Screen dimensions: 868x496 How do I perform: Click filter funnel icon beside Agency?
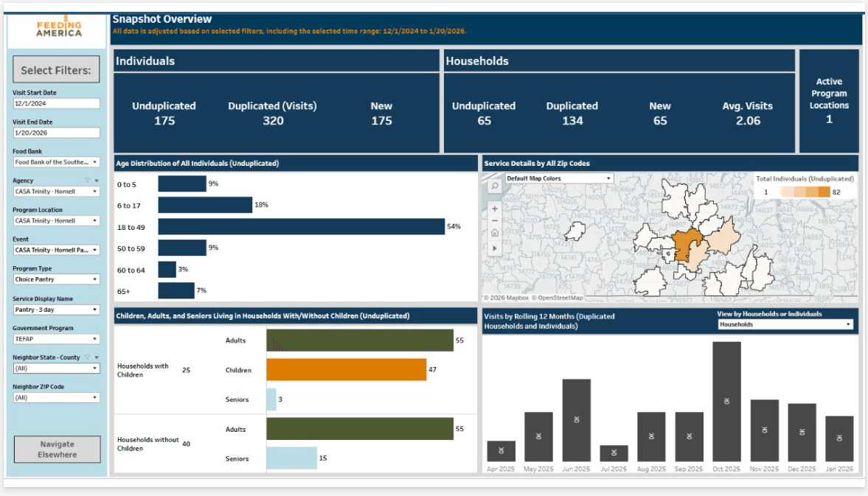click(x=87, y=181)
